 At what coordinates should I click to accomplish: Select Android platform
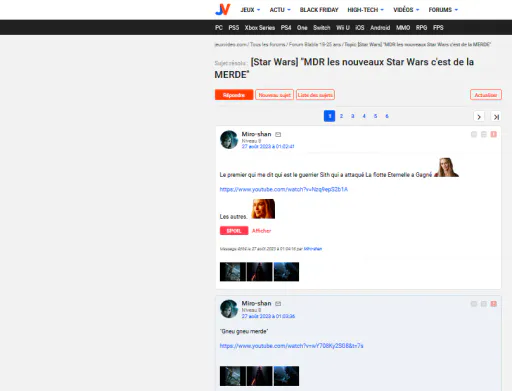[x=380, y=28]
